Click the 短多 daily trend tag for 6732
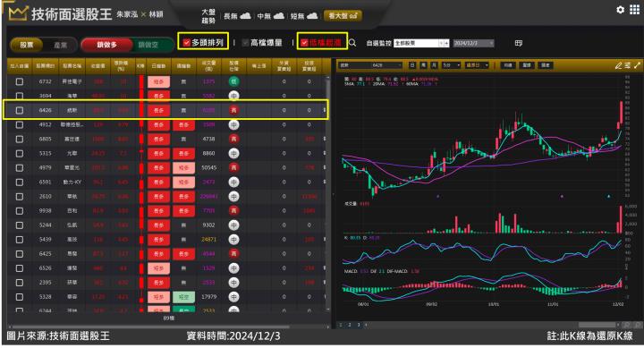 (x=158, y=81)
